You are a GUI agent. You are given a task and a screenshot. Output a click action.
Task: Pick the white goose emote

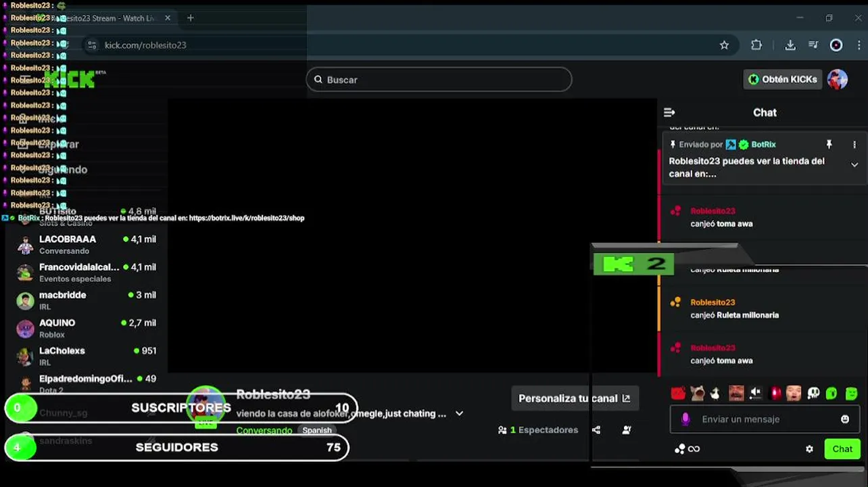716,393
